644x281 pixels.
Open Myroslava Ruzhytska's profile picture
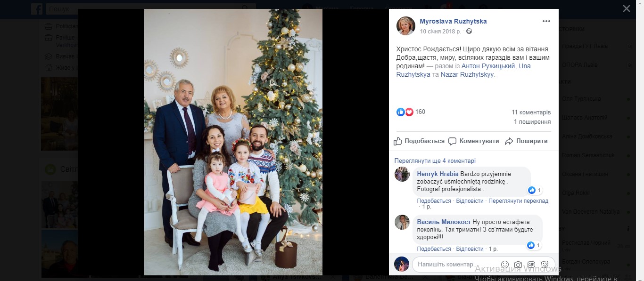[x=405, y=26]
